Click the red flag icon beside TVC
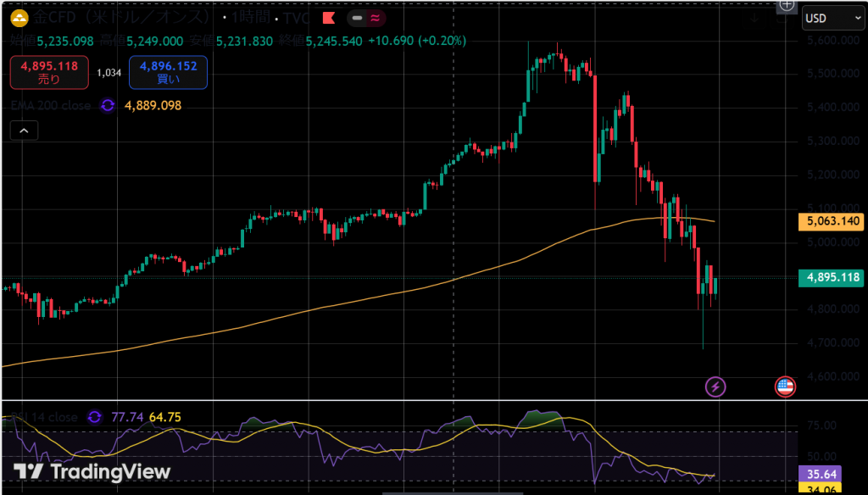The height and width of the screenshot is (495, 868). 327,18
